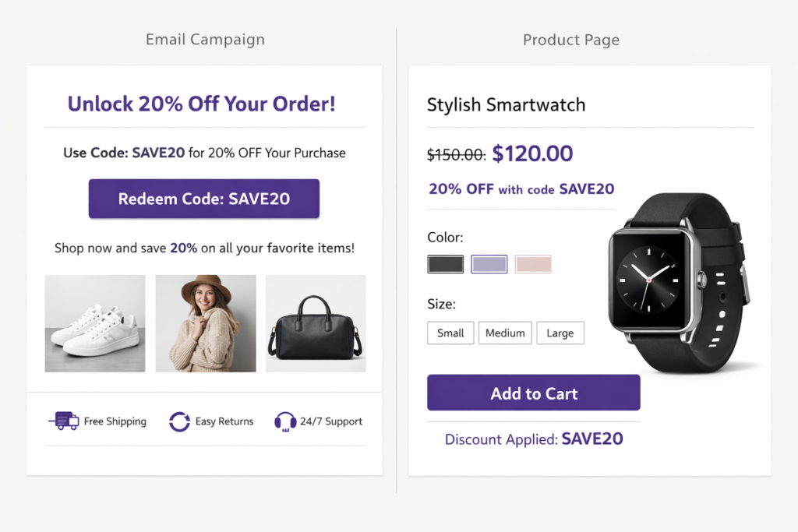Switch to the Email Campaign panel

pyautogui.click(x=205, y=39)
